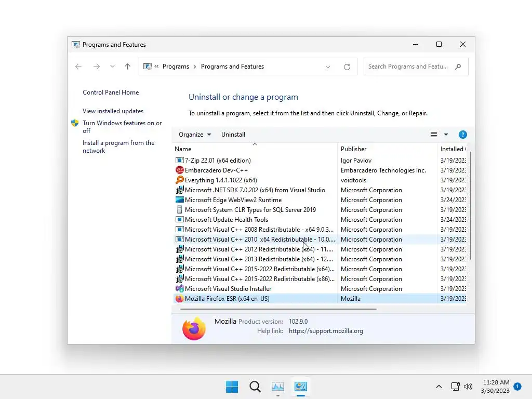Screen dimensions: 532x399
Task: Select Microsoft Update Health Tools row
Action: [x=320, y=219]
